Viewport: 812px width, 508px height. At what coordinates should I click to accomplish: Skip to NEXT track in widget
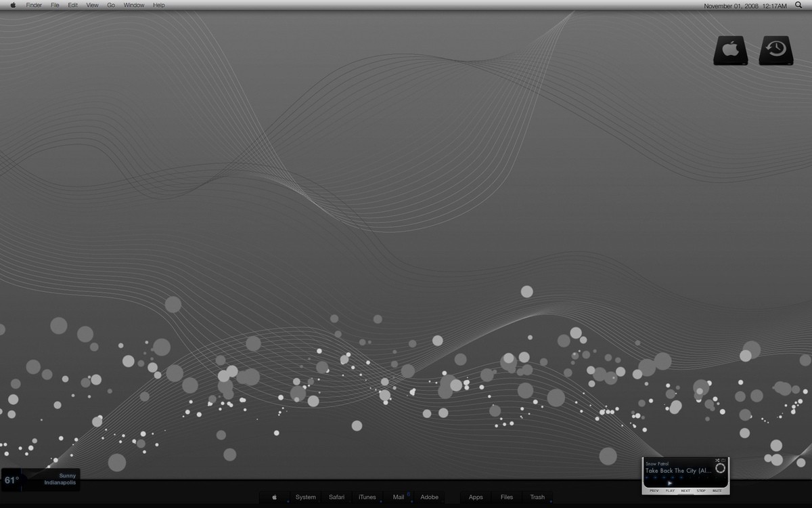click(685, 490)
